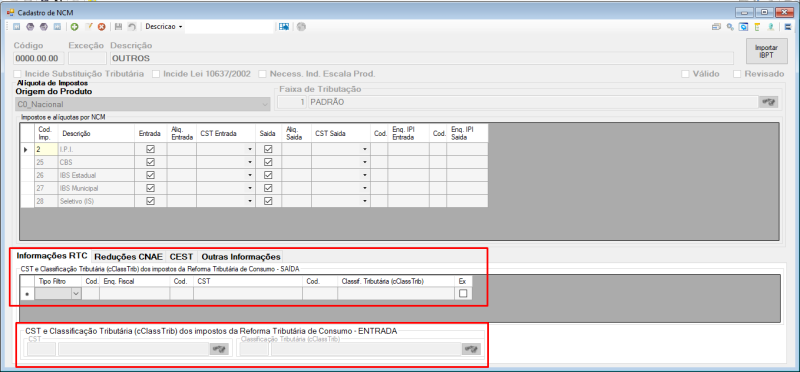Expand the Tipo Filtro dropdown
This screenshot has width=800, height=372.
[x=76, y=293]
